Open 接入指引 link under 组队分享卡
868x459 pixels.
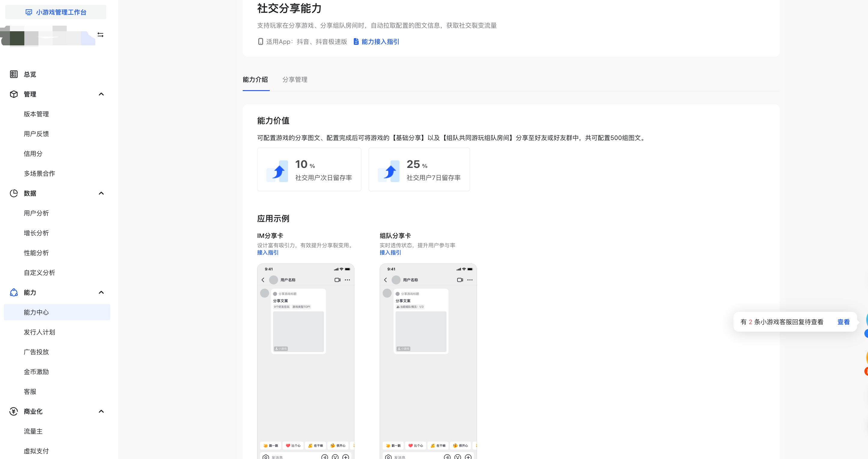[390, 252]
